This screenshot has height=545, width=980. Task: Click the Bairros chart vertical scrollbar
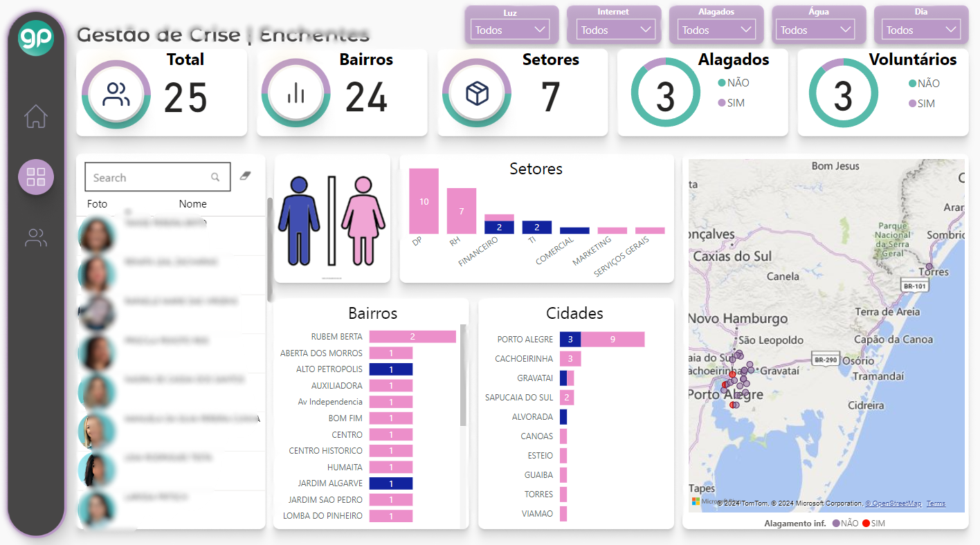point(464,377)
